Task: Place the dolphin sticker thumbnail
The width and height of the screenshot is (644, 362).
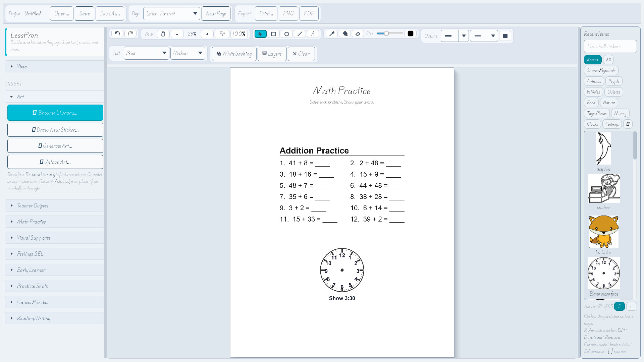Action: [603, 148]
